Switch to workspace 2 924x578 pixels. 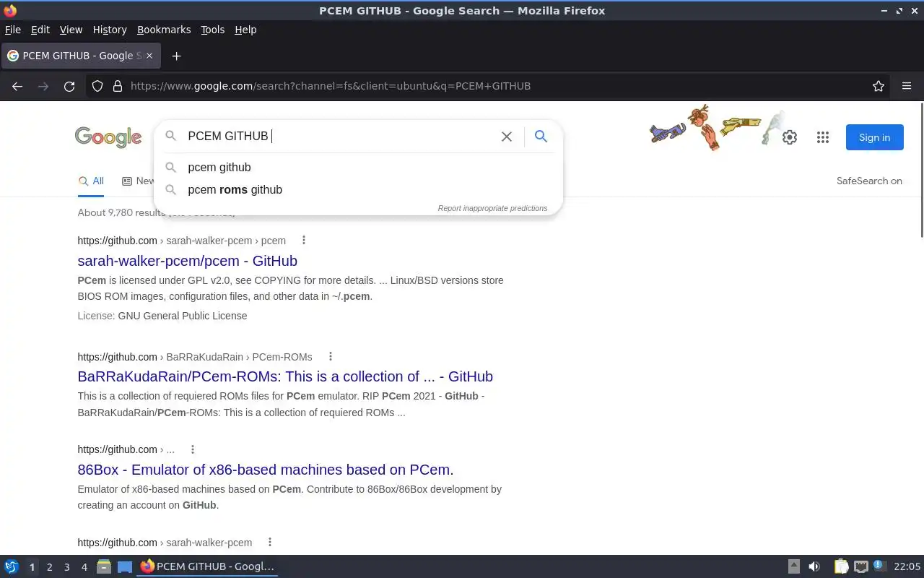(50, 567)
